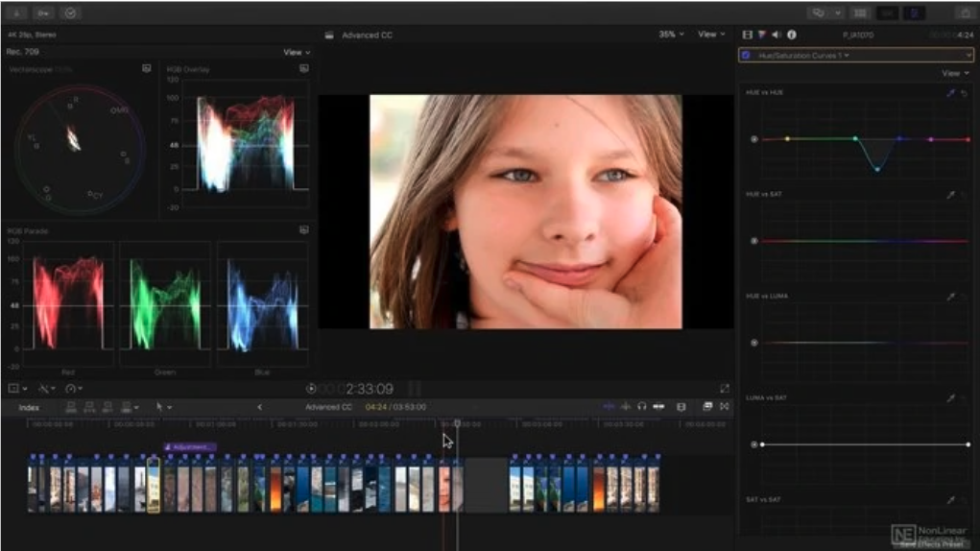
Task: Click insert clip edit icon
Action: [89, 407]
